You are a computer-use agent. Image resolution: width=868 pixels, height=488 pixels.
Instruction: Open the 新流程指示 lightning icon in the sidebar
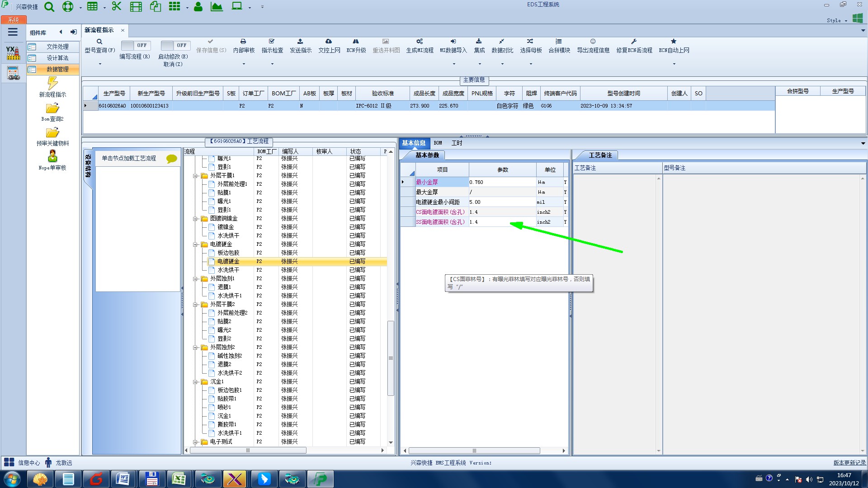click(52, 83)
